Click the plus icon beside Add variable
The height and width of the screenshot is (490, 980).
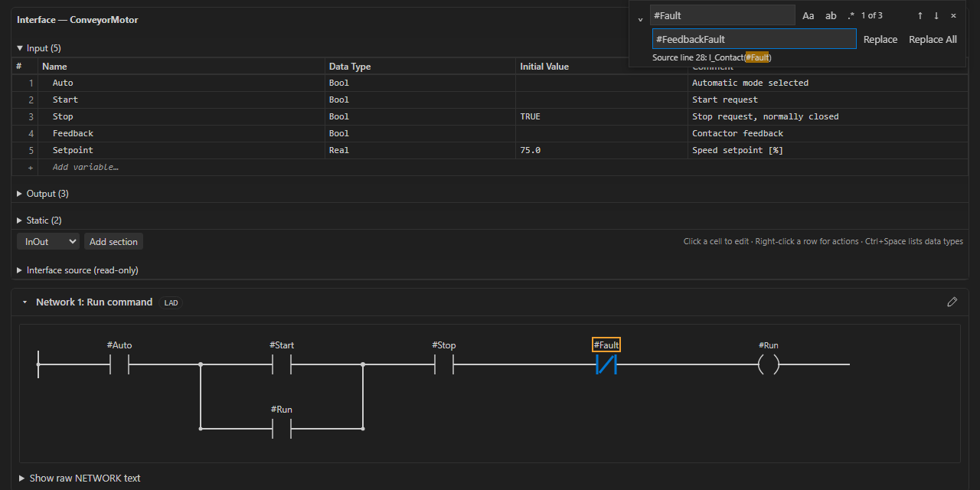31,167
